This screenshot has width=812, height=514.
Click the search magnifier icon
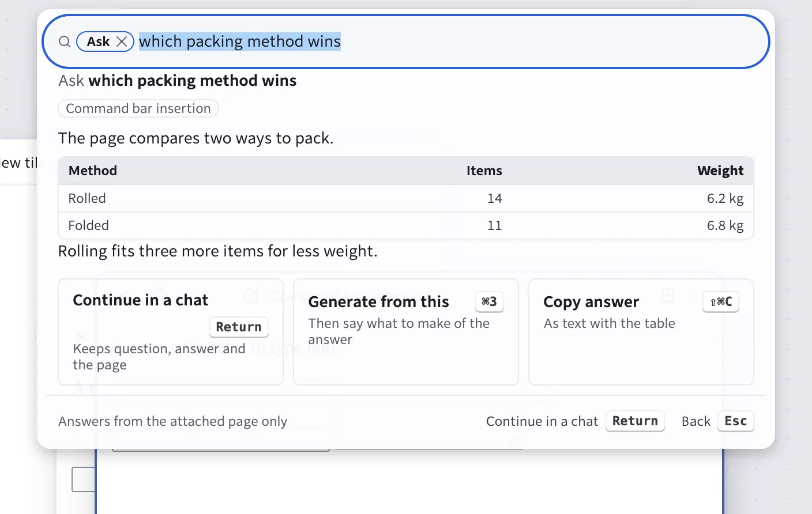65,41
